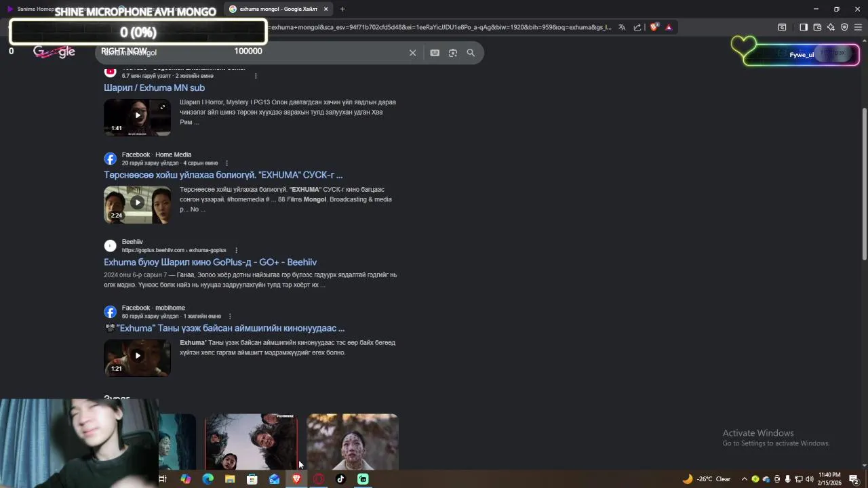Open Microsoft Store from the taskbar

(x=252, y=479)
